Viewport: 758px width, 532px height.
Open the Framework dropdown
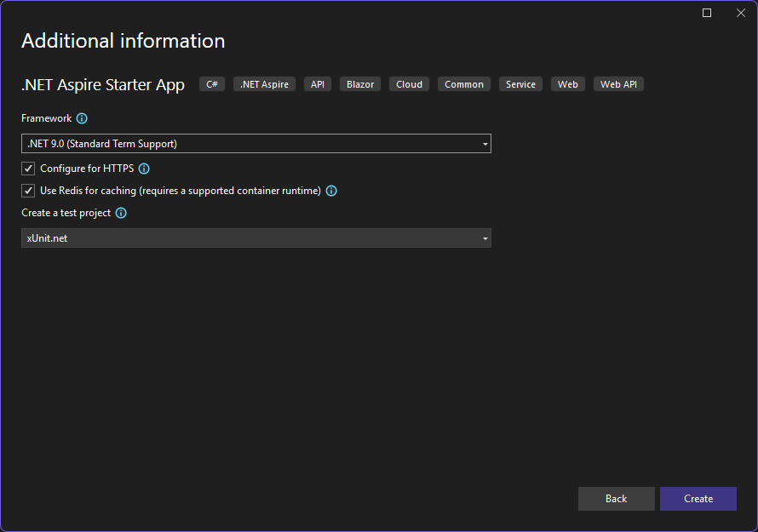[256, 144]
